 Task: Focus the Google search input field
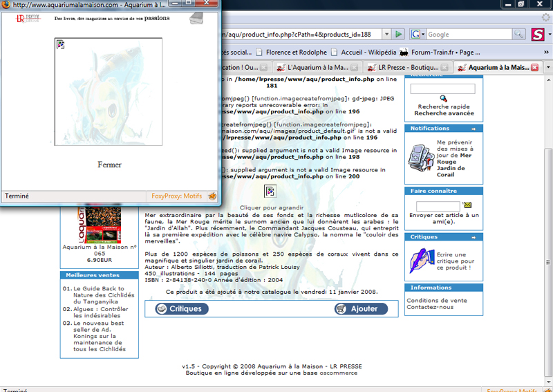pos(469,35)
